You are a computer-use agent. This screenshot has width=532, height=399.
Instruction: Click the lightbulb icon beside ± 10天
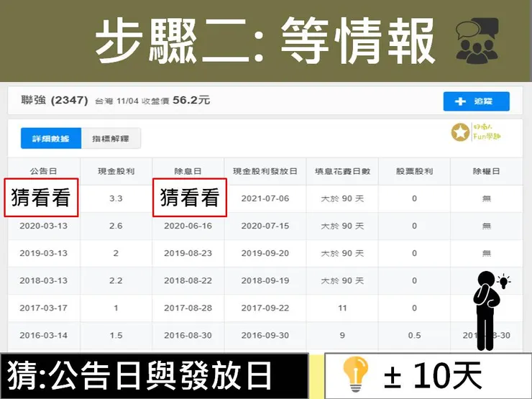(x=355, y=375)
